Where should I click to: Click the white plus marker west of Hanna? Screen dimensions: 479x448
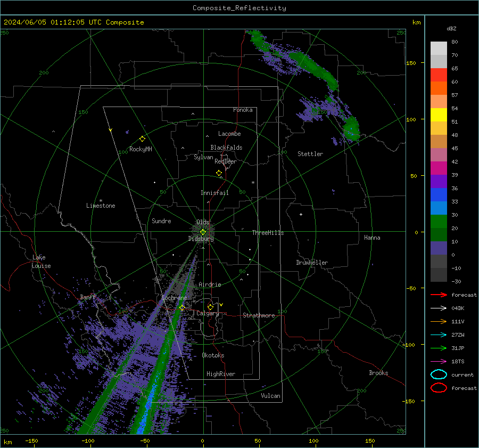(x=301, y=214)
